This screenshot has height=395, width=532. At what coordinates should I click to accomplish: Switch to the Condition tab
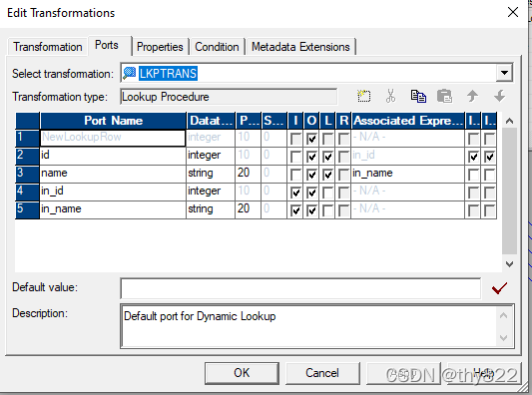(217, 47)
